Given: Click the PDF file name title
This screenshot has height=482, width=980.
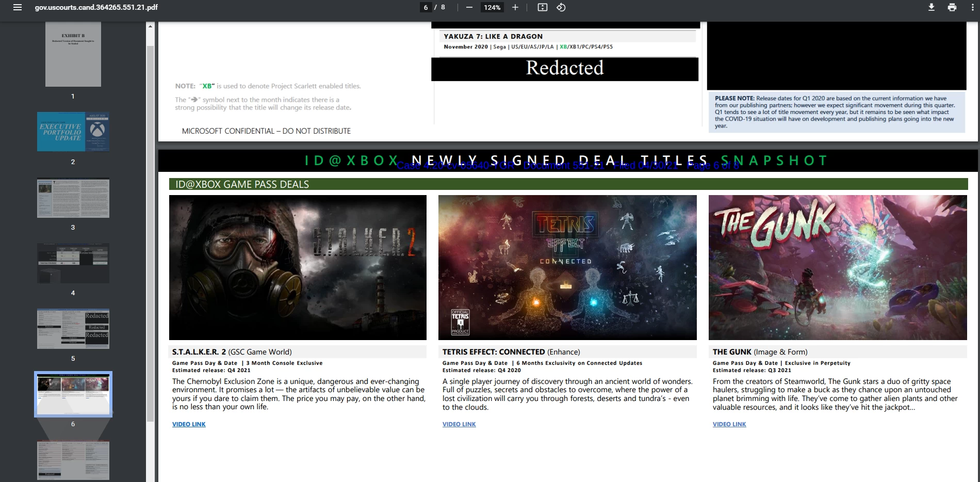Looking at the screenshot, I should 96,7.
